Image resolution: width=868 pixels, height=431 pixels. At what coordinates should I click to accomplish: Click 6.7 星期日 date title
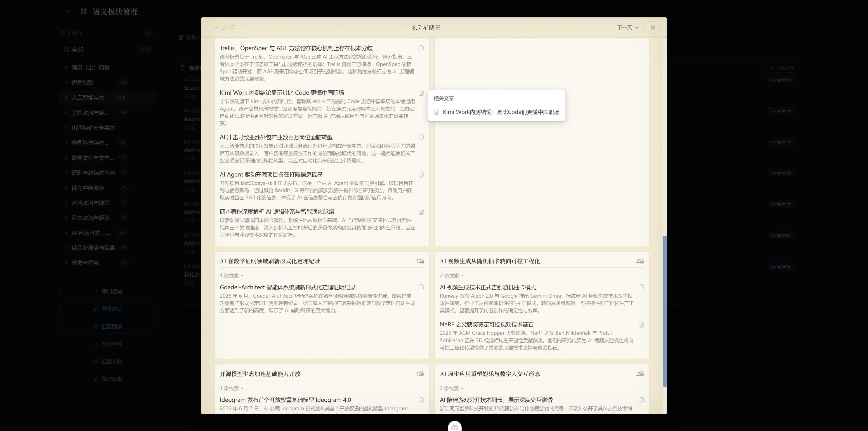(x=426, y=28)
